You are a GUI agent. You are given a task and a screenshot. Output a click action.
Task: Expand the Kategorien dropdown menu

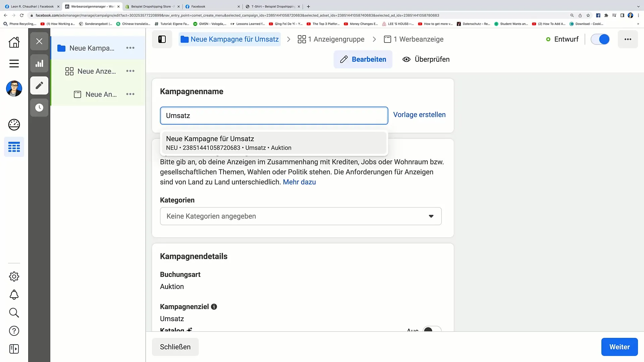(301, 217)
